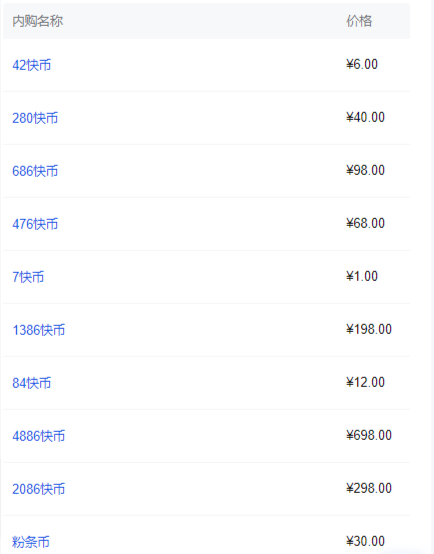Open the 1386快币 purchase link
434x554 pixels.
[39, 330]
